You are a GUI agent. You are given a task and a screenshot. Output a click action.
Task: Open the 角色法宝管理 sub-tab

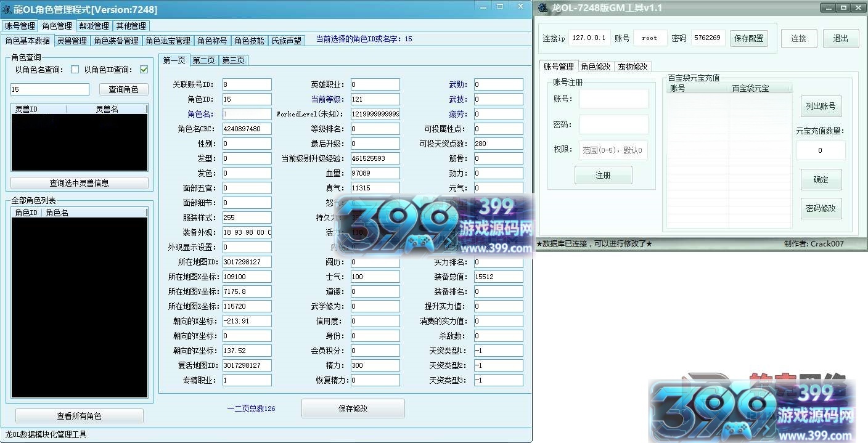pos(168,41)
